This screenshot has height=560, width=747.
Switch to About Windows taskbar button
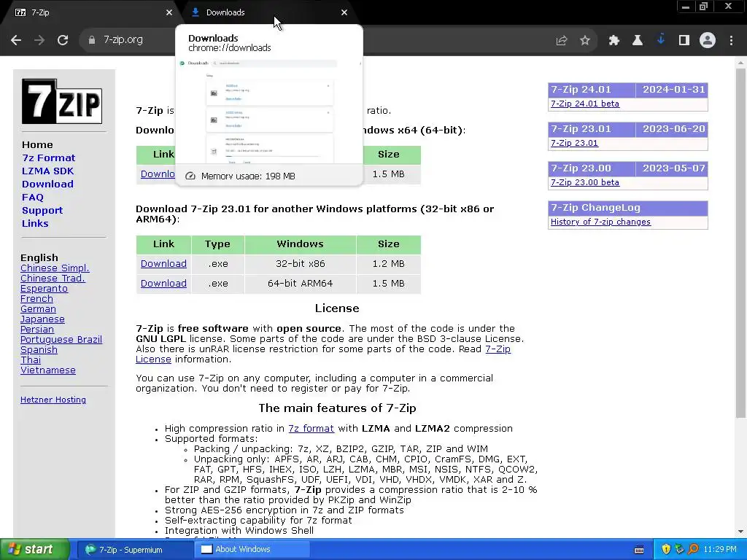pos(252,550)
